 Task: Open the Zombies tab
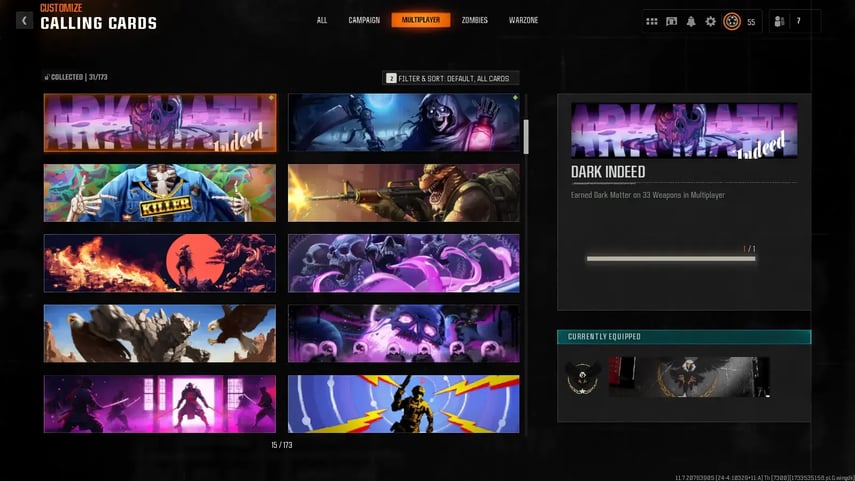[475, 20]
